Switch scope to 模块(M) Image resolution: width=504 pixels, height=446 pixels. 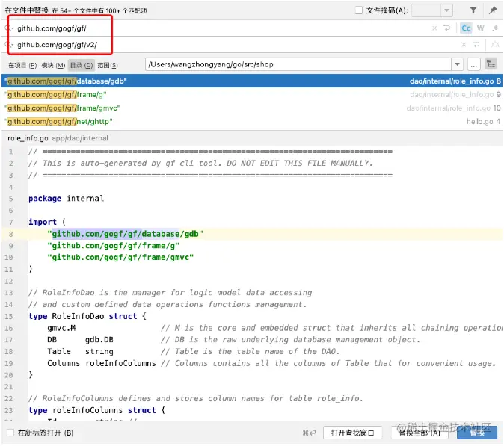click(x=53, y=65)
